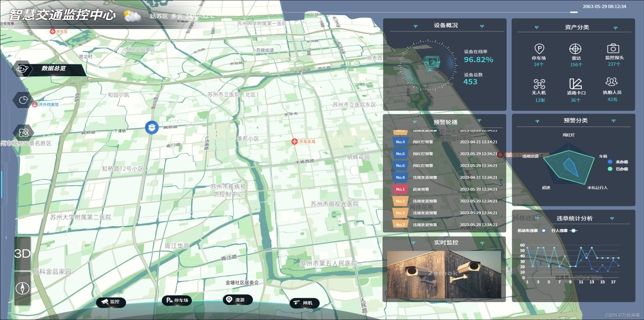Select the drone asset icon
Screen dimensions: 644x320
point(539,84)
